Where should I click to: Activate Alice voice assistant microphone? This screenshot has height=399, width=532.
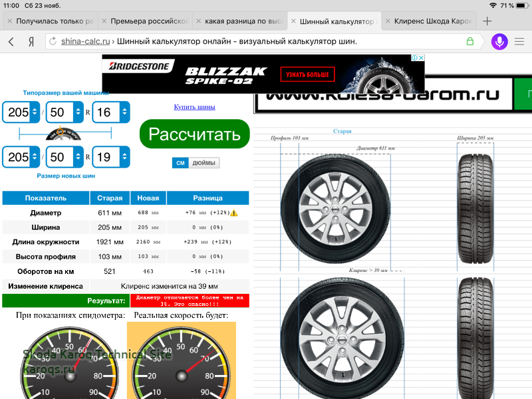click(499, 42)
